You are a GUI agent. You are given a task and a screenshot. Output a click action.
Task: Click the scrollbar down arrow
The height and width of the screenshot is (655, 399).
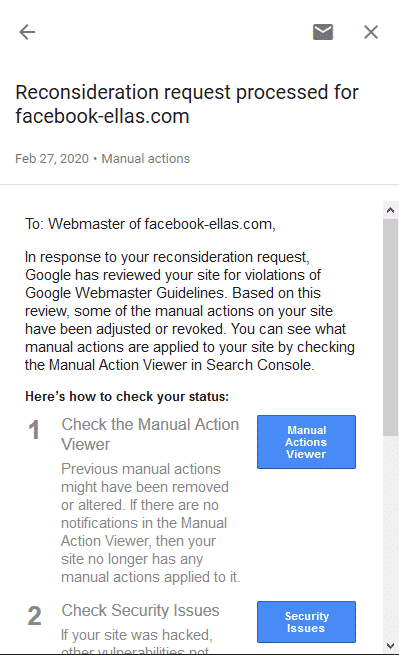(391, 646)
